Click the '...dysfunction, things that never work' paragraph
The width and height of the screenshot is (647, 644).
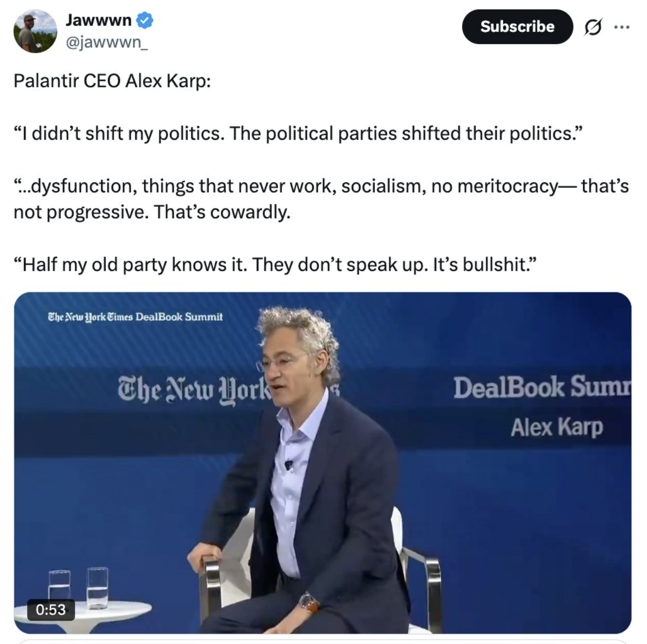click(321, 199)
